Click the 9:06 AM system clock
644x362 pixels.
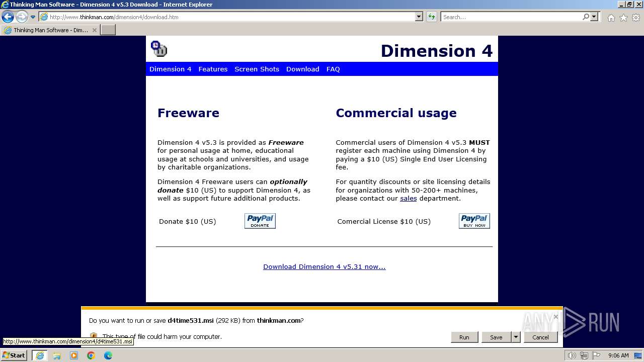pyautogui.click(x=618, y=355)
